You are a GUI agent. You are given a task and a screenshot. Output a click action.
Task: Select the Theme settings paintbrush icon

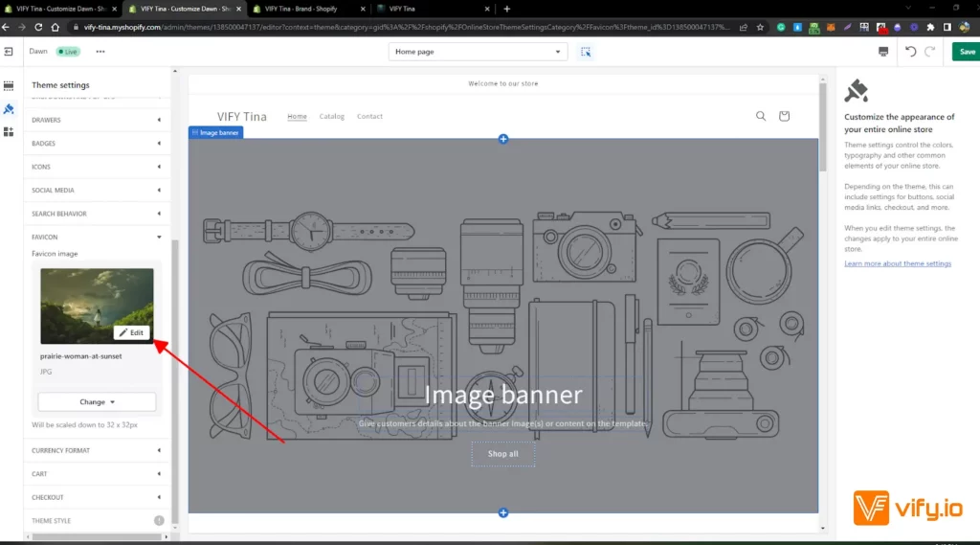[9, 109]
